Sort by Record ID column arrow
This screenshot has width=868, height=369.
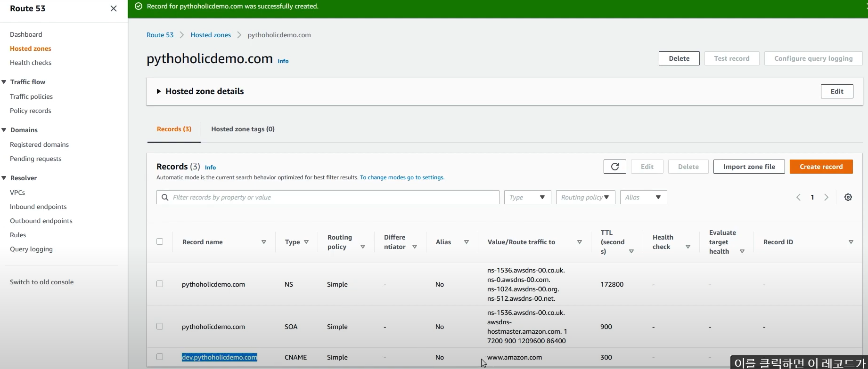point(851,242)
